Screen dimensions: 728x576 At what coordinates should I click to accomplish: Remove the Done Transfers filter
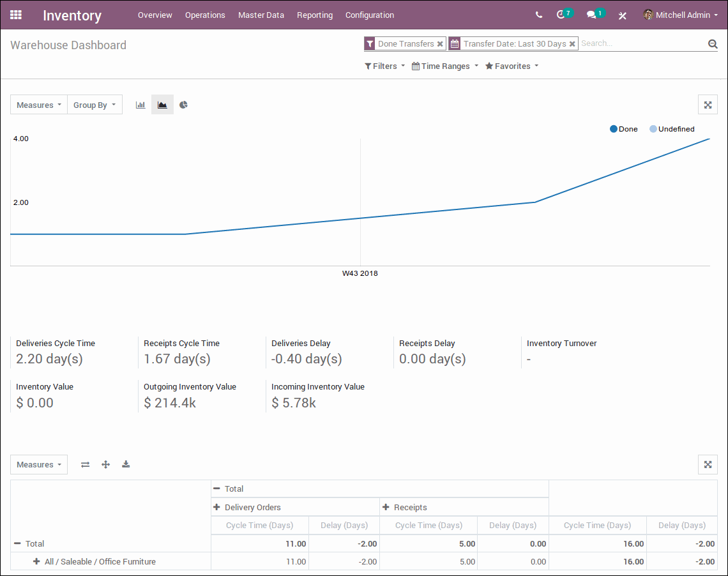pyautogui.click(x=440, y=44)
